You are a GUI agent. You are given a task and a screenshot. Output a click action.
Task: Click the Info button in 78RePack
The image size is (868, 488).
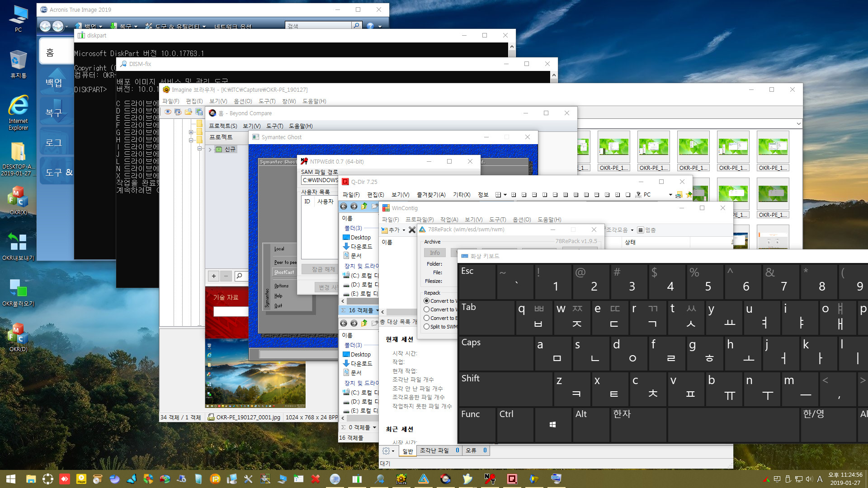pyautogui.click(x=434, y=253)
